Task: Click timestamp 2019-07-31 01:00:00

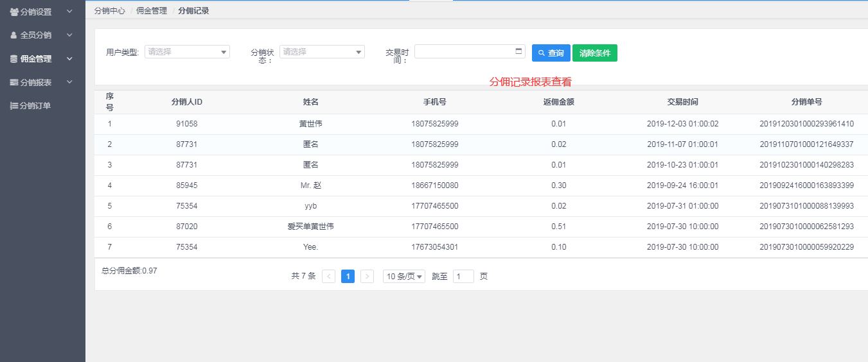Action: click(x=682, y=206)
